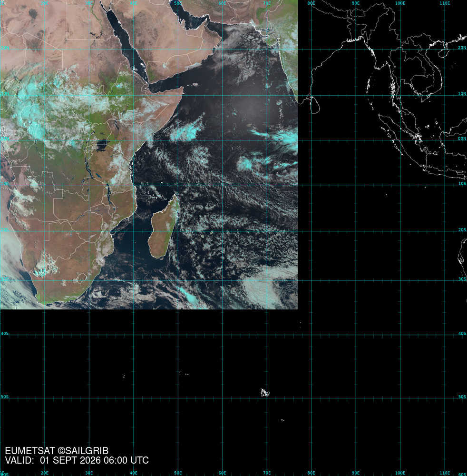
Task: Click the 60E and 30S gridline intersection
Action: (x=222, y=280)
